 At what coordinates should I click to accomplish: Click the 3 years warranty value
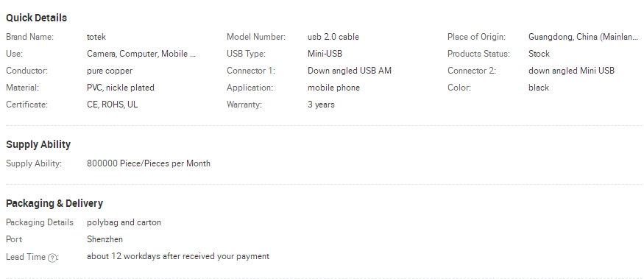[x=321, y=105]
